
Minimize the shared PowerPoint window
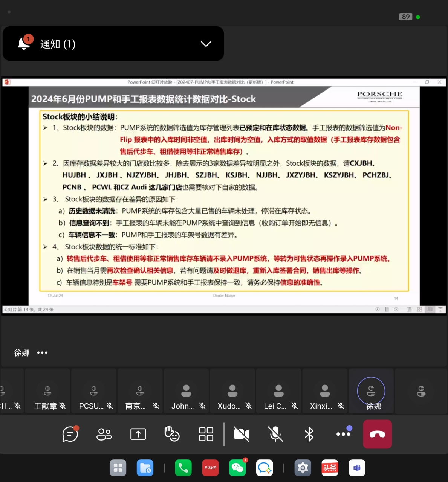tap(414, 82)
